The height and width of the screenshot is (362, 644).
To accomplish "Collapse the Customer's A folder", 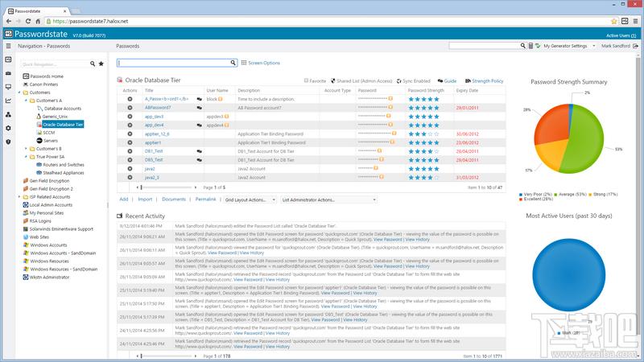I will point(26,101).
